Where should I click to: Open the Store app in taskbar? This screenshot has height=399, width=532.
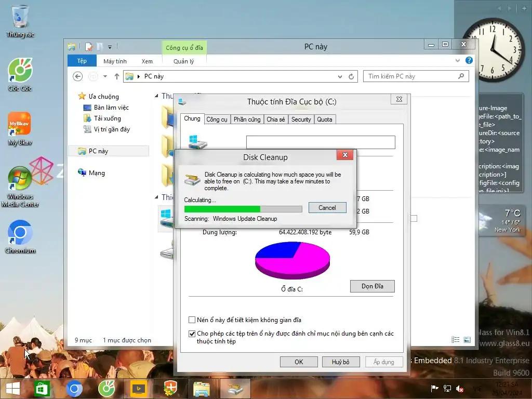click(42, 389)
